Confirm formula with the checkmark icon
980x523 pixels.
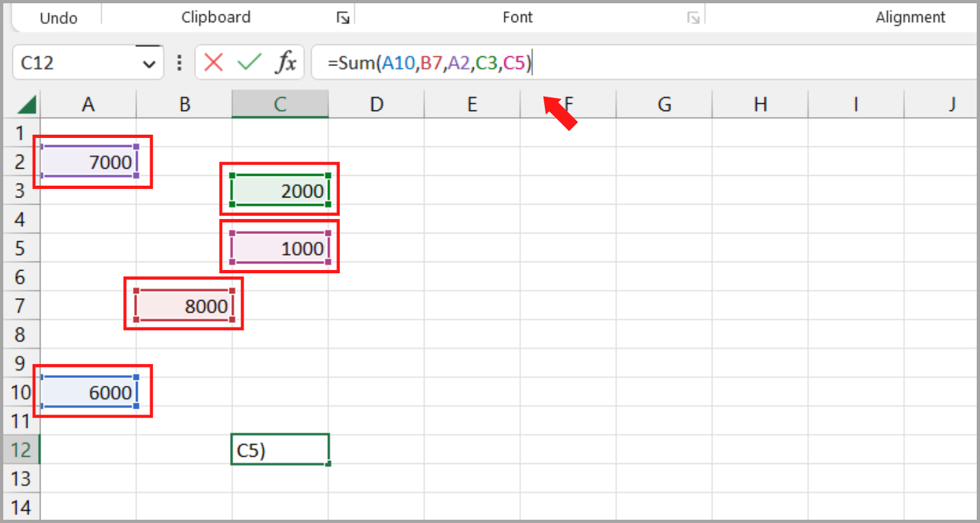(249, 63)
